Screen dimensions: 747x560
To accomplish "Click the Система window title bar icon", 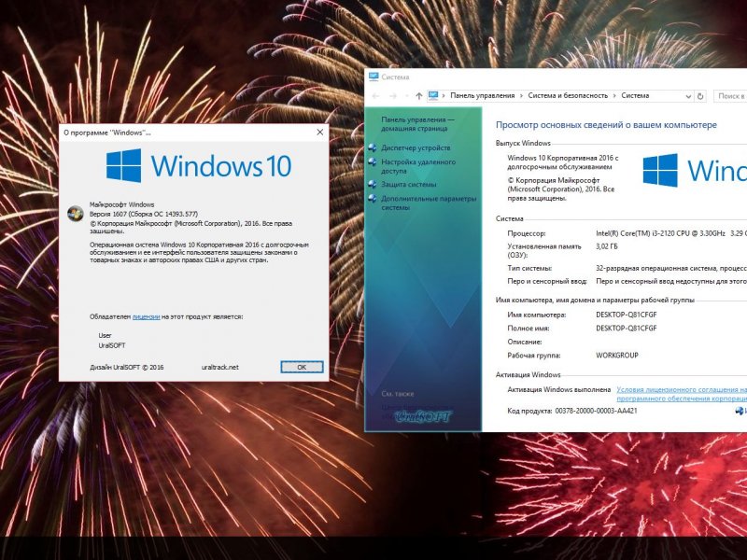I will [373, 77].
